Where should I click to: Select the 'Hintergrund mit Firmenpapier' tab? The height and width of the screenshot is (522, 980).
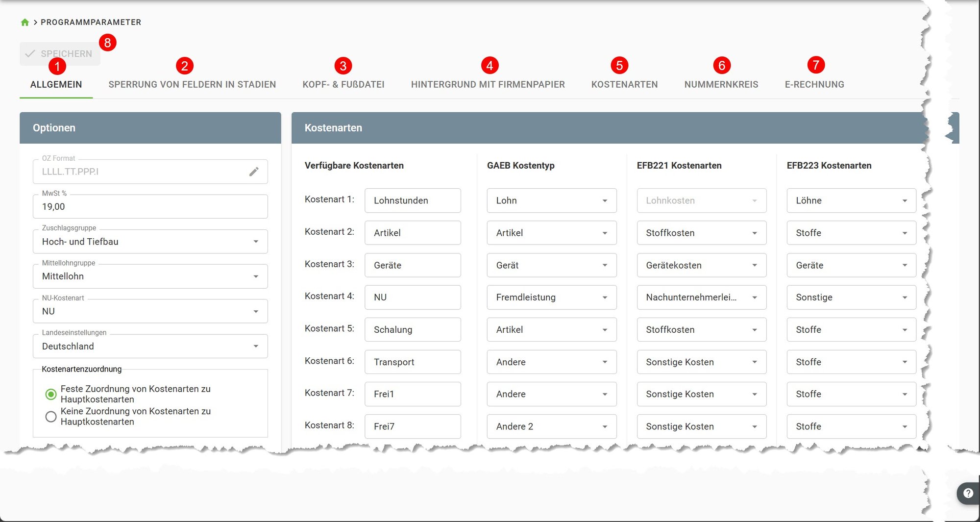coord(488,84)
